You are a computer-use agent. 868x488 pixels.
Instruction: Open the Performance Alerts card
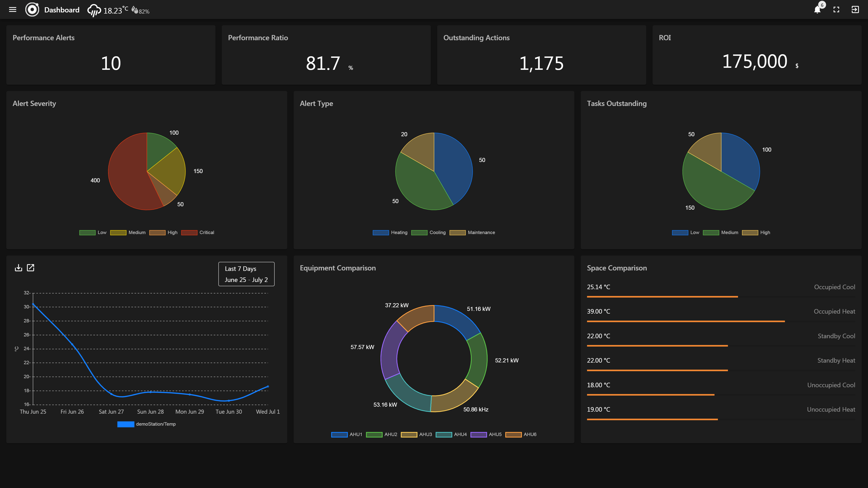(x=111, y=55)
